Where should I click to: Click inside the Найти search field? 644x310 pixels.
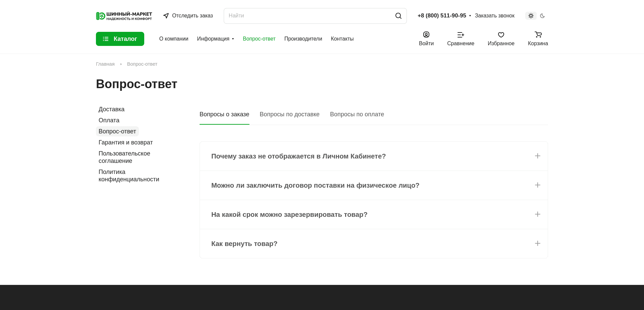pyautogui.click(x=302, y=16)
